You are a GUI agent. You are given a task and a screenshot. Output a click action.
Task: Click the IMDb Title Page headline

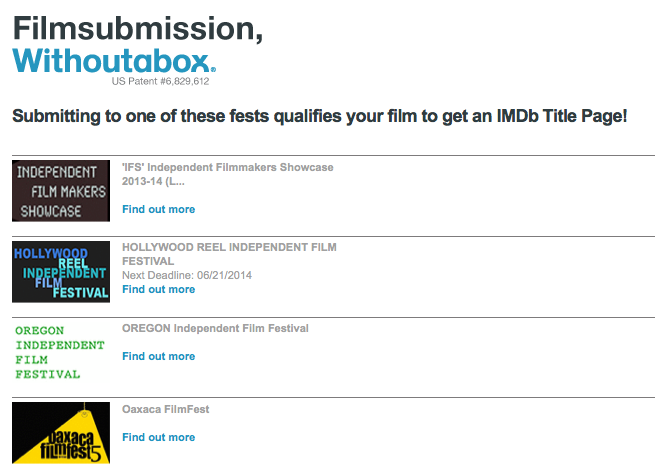(x=319, y=116)
